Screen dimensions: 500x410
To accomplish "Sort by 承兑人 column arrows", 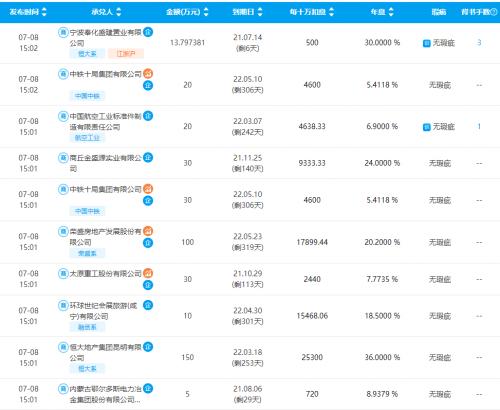I will click(x=118, y=12).
